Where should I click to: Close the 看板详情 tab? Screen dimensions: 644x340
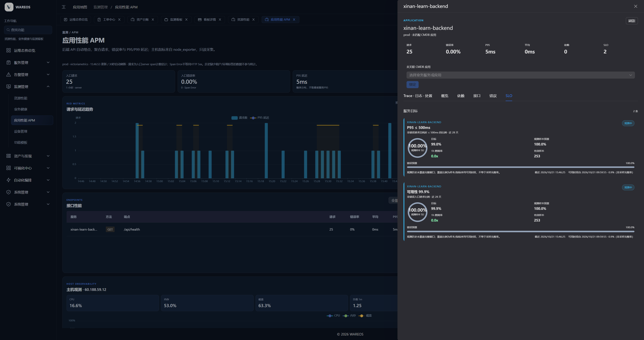pos(220,19)
